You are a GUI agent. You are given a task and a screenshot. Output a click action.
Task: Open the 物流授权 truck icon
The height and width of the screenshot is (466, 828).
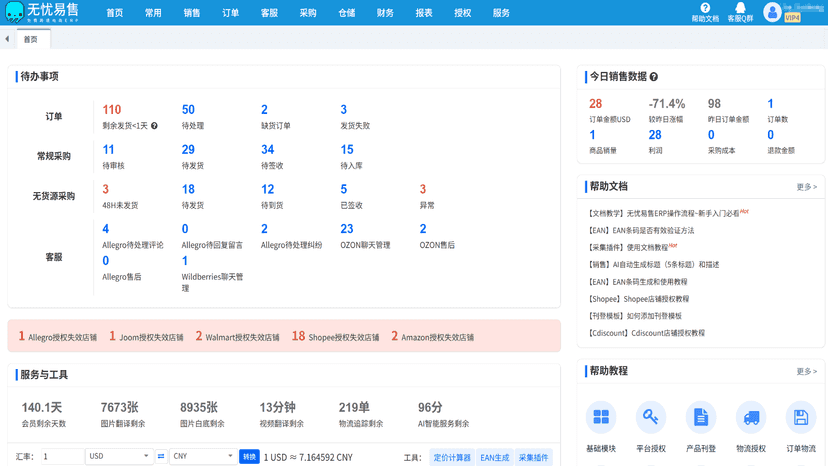751,417
